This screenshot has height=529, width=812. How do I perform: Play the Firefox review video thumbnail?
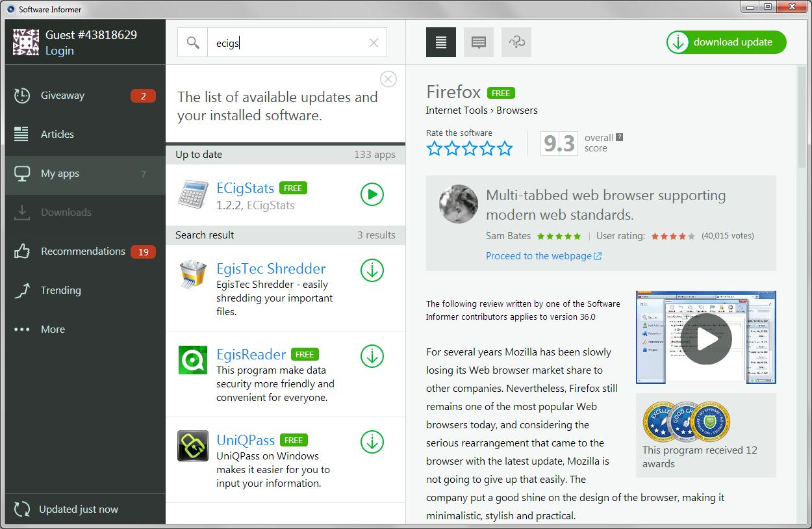(706, 339)
